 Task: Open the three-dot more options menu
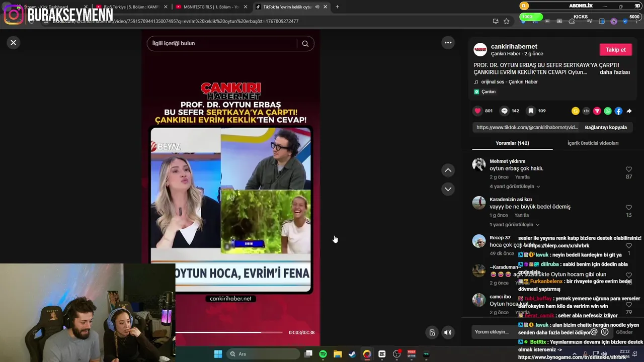(448, 43)
